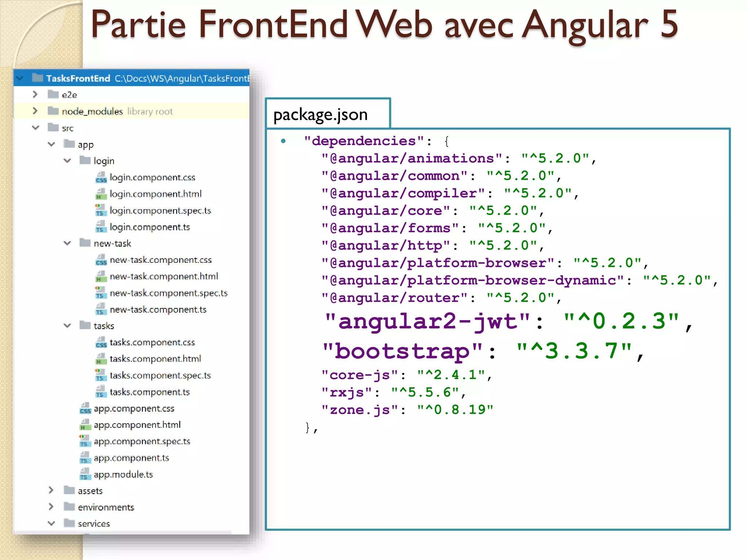
Task: Click the node_modules folder icon
Action: [x=53, y=111]
